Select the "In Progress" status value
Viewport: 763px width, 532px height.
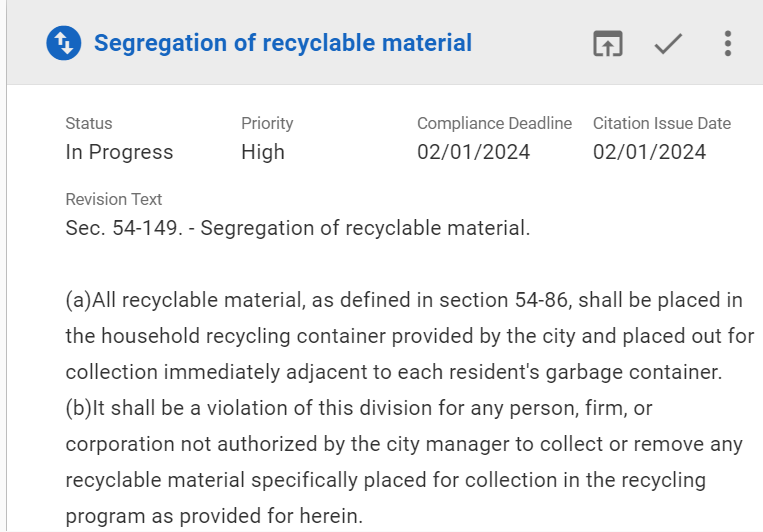click(119, 152)
